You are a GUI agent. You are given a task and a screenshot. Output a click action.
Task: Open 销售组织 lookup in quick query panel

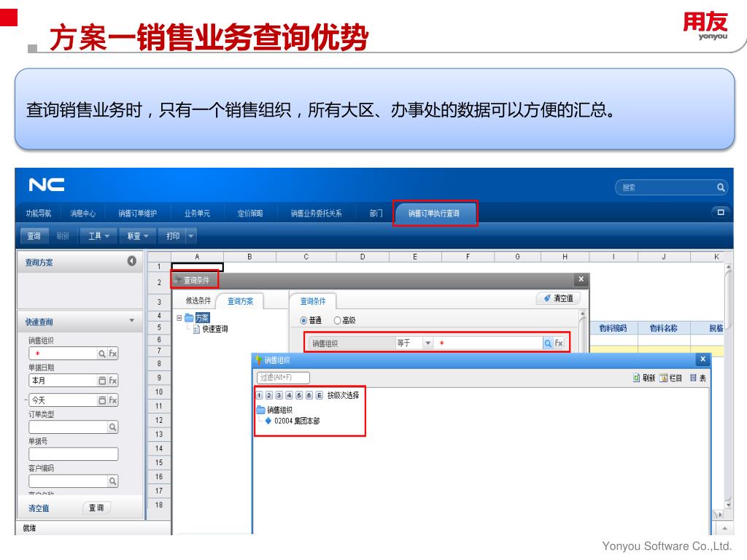pos(102,354)
